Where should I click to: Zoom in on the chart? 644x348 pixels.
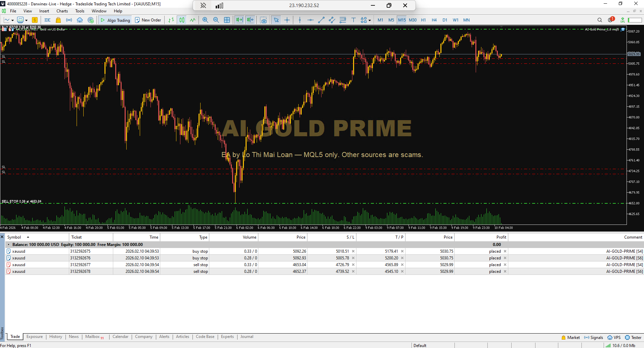pyautogui.click(x=205, y=20)
